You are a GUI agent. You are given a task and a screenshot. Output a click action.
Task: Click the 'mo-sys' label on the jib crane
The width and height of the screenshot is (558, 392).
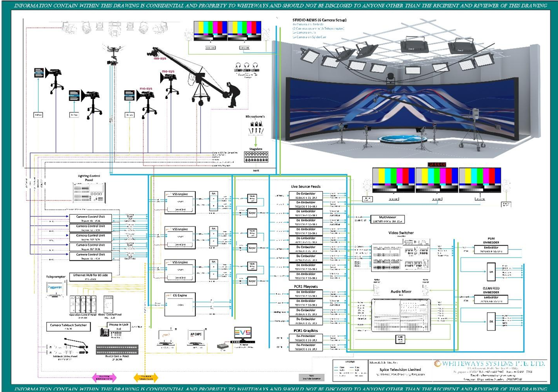[160, 58]
